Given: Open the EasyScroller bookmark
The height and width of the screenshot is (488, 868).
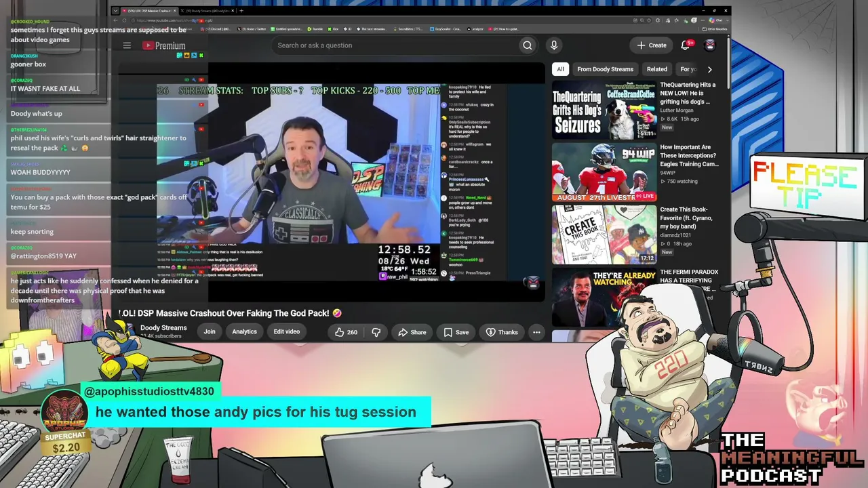Looking at the screenshot, I should [x=445, y=29].
